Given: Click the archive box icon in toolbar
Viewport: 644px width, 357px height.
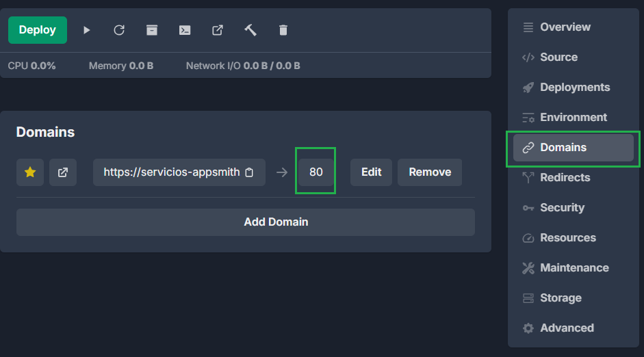Looking at the screenshot, I should coord(152,30).
